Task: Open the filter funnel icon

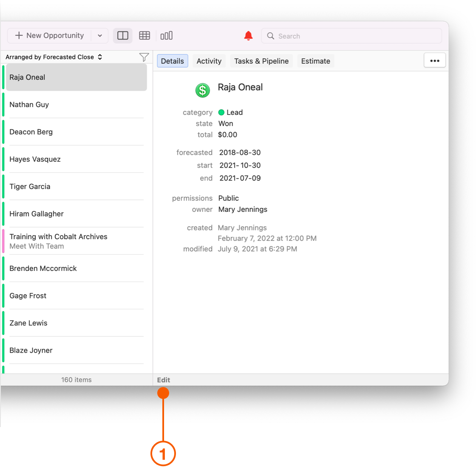Action: tap(144, 57)
